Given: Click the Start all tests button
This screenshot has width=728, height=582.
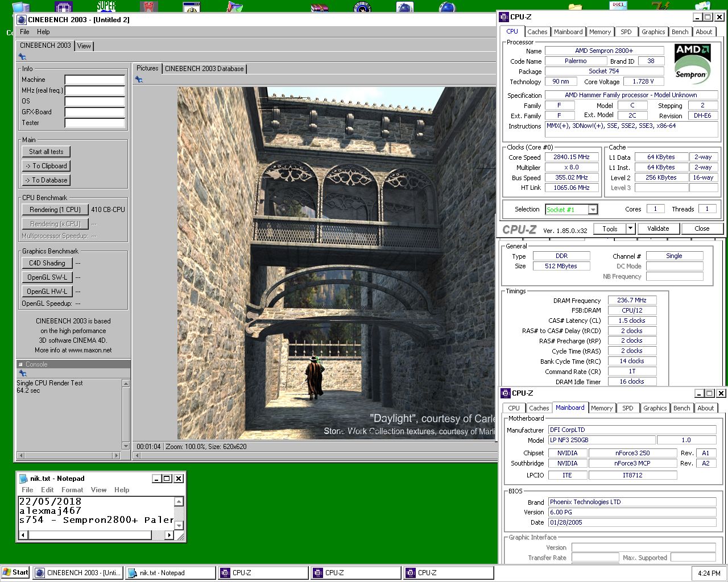Looking at the screenshot, I should (47, 152).
